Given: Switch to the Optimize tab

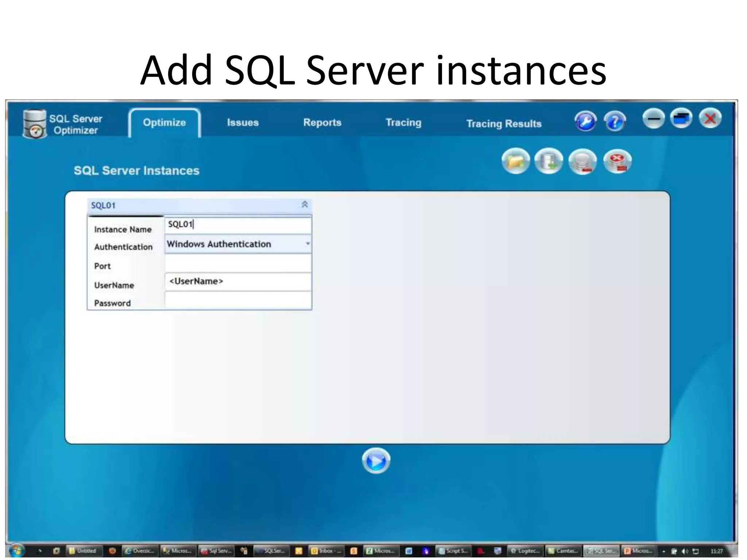Looking at the screenshot, I should [165, 123].
